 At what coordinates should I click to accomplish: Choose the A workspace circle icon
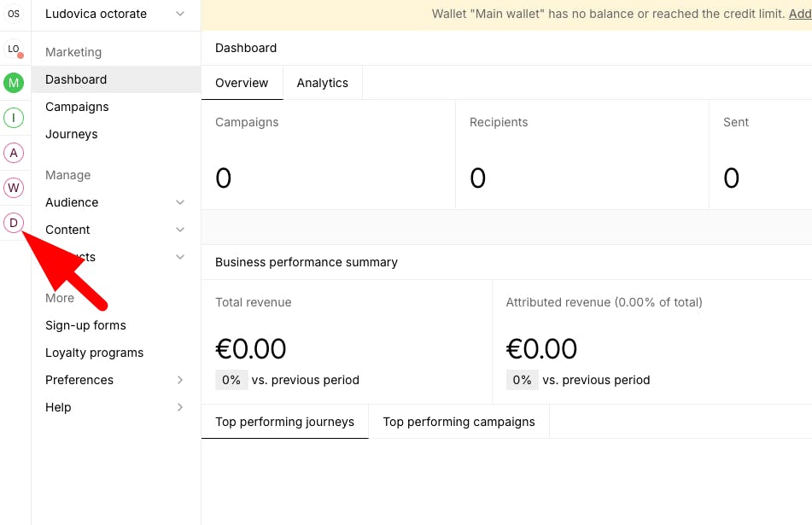(14, 153)
